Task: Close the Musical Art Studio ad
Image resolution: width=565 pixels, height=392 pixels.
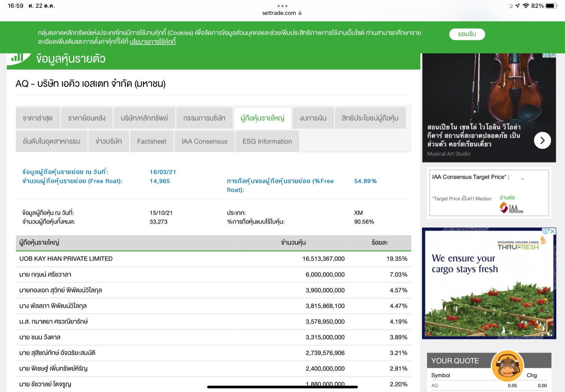Action: 553,55
